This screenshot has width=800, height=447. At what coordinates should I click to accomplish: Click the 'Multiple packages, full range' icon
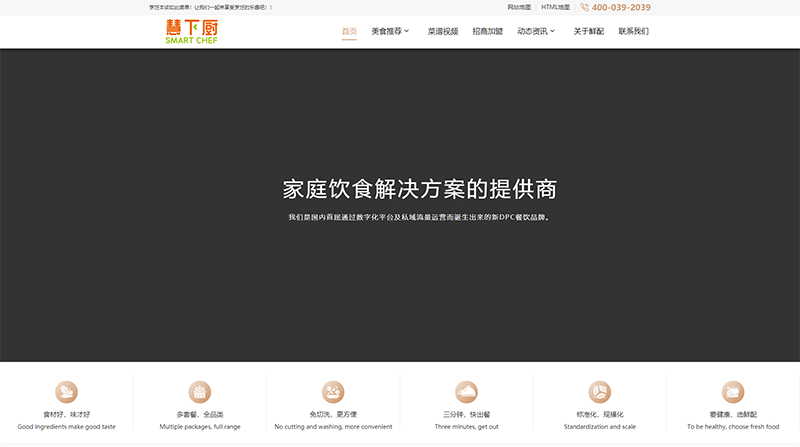click(x=200, y=391)
